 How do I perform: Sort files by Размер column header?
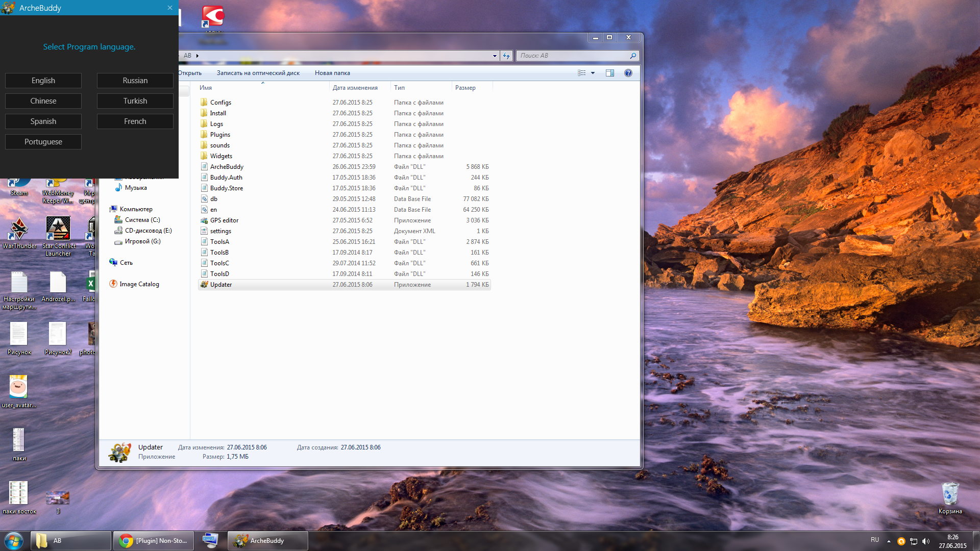point(465,88)
